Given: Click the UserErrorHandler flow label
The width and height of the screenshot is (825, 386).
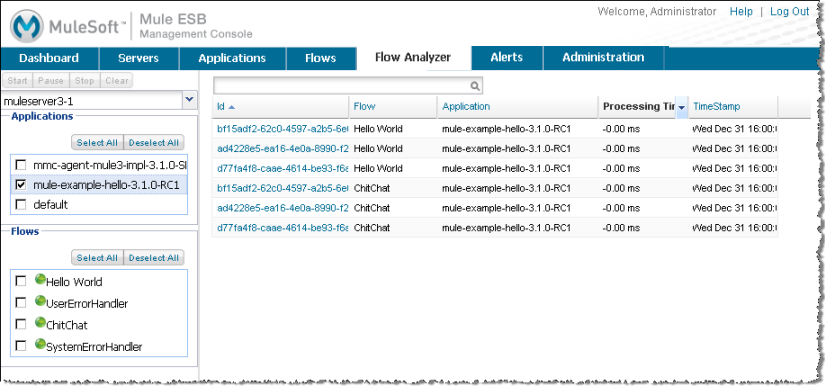Looking at the screenshot, I should click(x=87, y=304).
